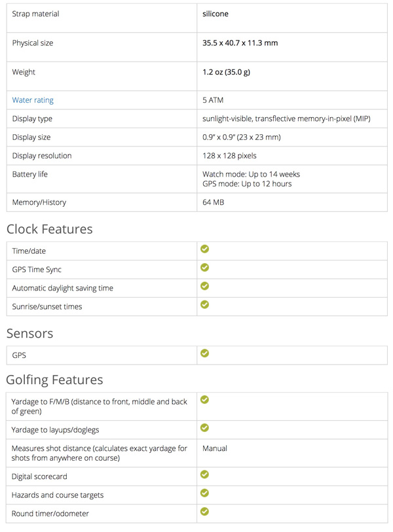The image size is (393, 532).
Task: Click the Yardage to layups/doglegs checkmark
Action: 204,428
